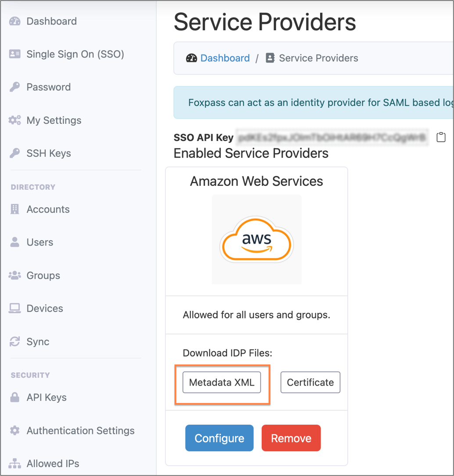454x476 pixels.
Task: Click the Sync arrows icon
Action: pos(14,342)
